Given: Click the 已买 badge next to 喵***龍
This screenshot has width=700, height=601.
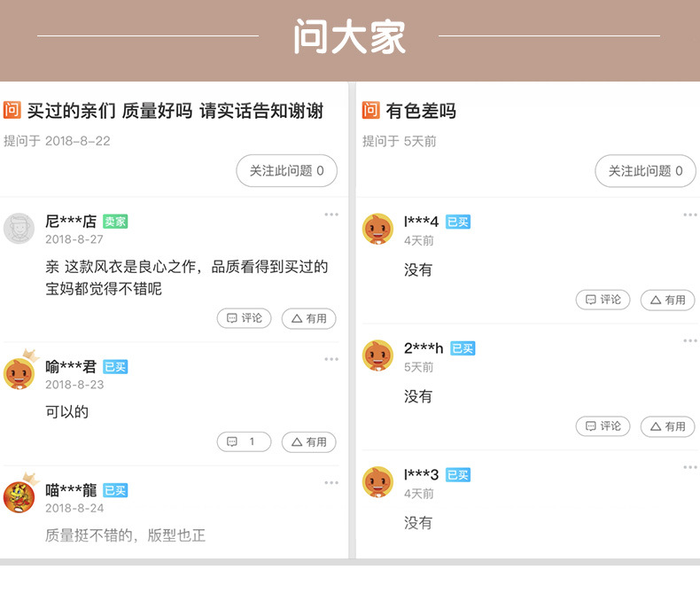Looking at the screenshot, I should 115,490.
